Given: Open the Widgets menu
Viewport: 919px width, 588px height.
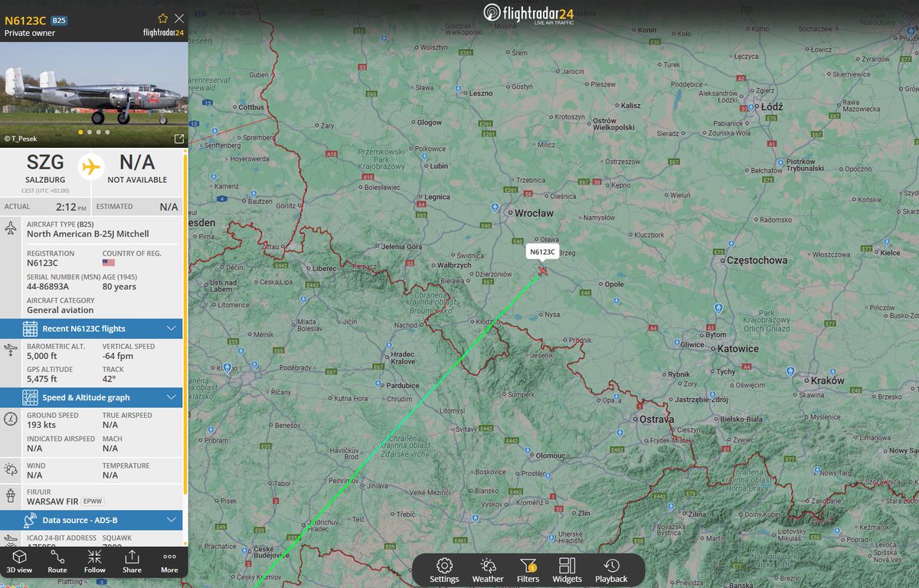Looking at the screenshot, I should [567, 570].
